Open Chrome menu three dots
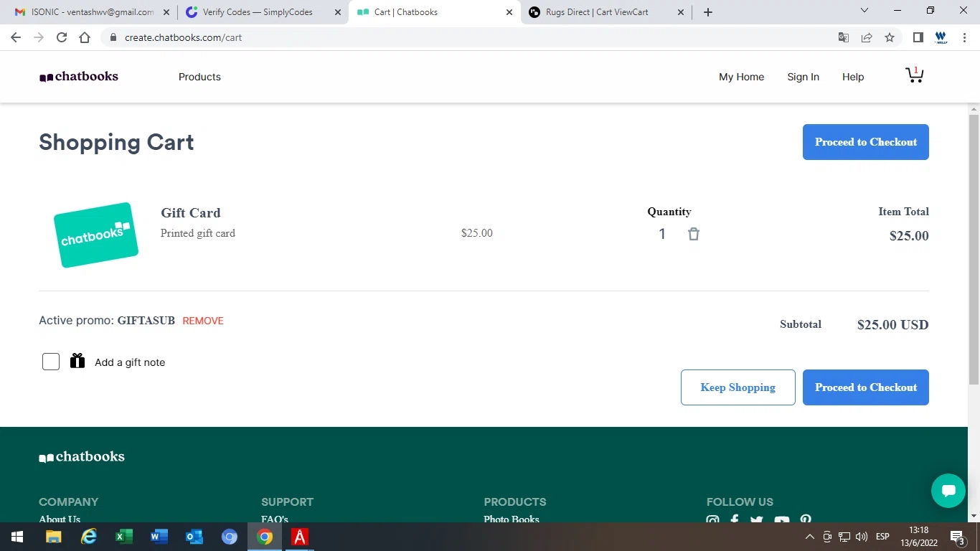The image size is (980, 551). click(964, 37)
